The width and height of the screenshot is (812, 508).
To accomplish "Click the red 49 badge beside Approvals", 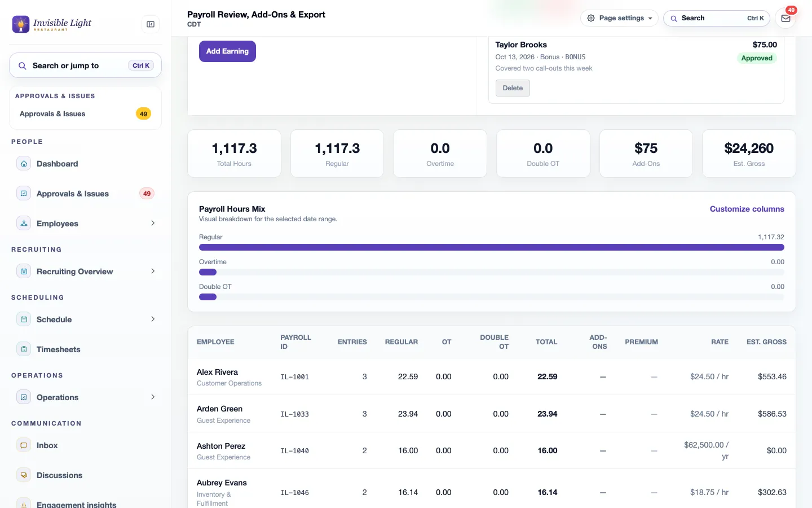I will coord(147,194).
